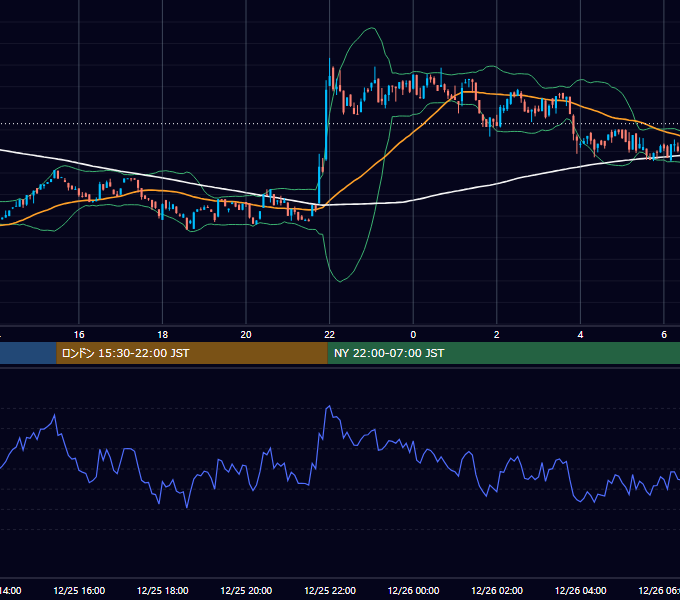Click the 12/25 20:00 date label
The width and height of the screenshot is (680, 600).
246,591
